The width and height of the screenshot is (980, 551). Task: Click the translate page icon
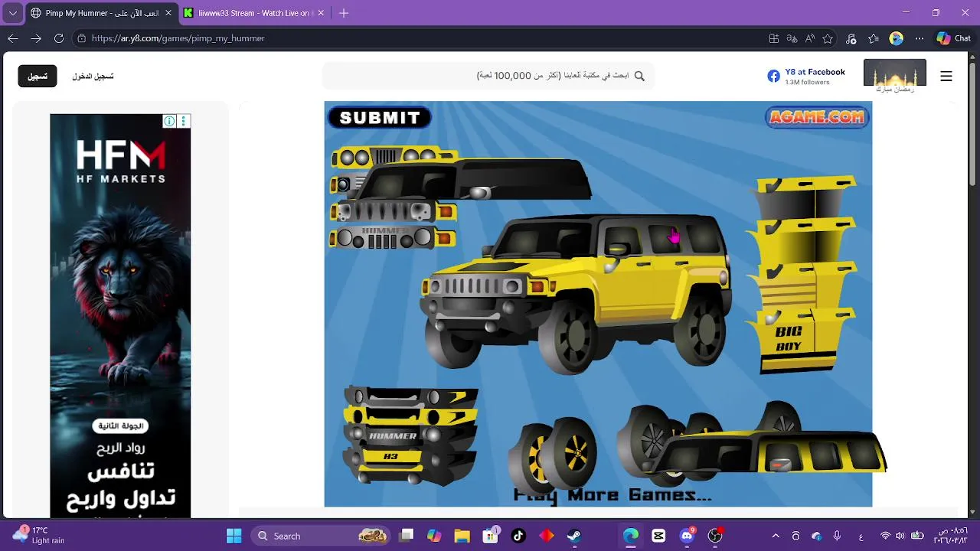click(792, 38)
